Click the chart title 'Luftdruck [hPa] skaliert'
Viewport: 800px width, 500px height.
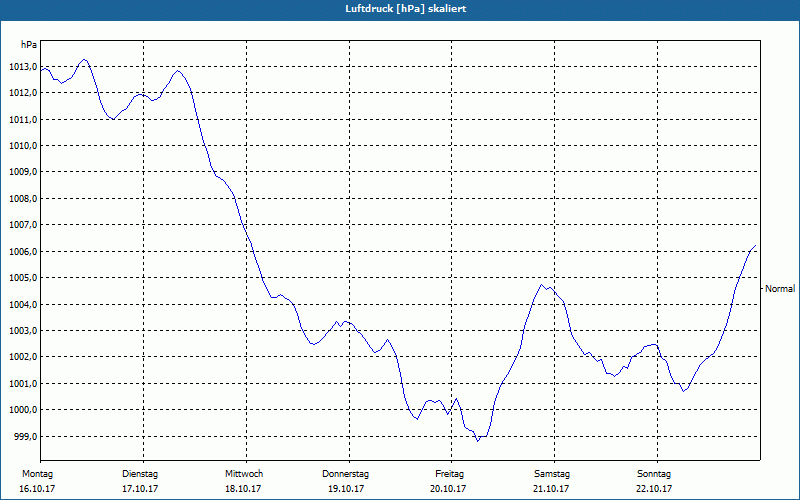tap(406, 9)
